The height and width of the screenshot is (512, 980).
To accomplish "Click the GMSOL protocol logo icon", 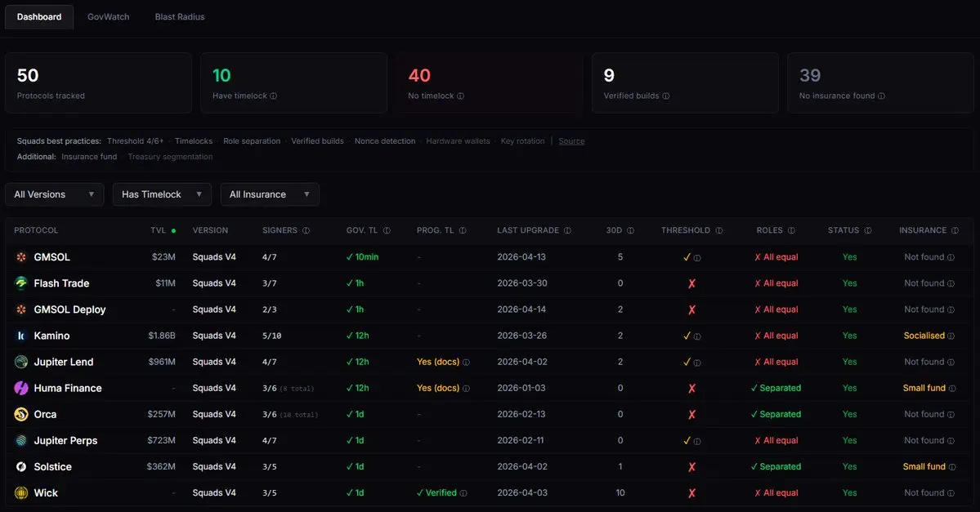I will pyautogui.click(x=21, y=257).
